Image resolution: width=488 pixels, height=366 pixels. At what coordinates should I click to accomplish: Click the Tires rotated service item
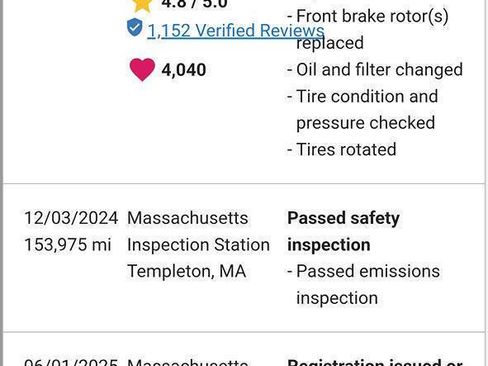(x=342, y=149)
